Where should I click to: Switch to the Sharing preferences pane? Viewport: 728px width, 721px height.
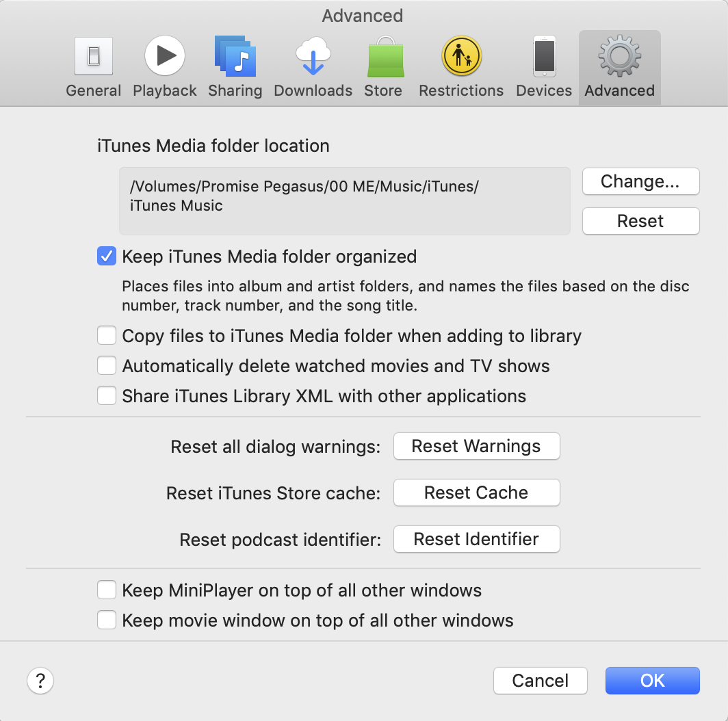[x=235, y=68]
